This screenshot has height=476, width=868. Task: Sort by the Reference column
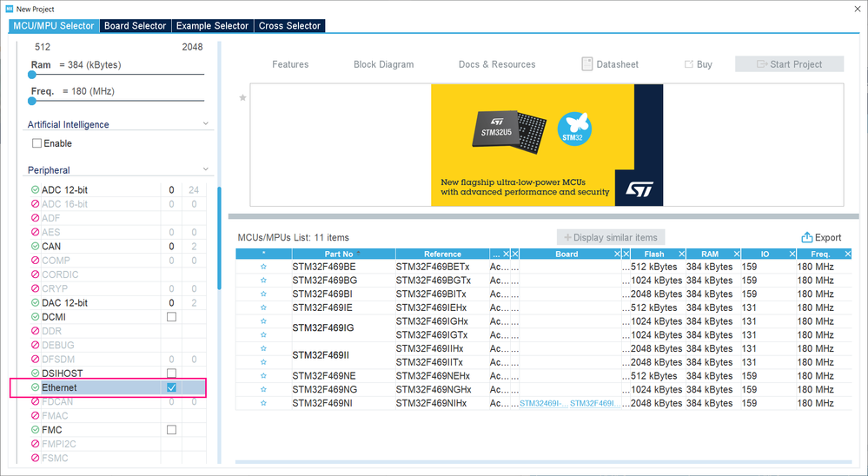pos(442,254)
